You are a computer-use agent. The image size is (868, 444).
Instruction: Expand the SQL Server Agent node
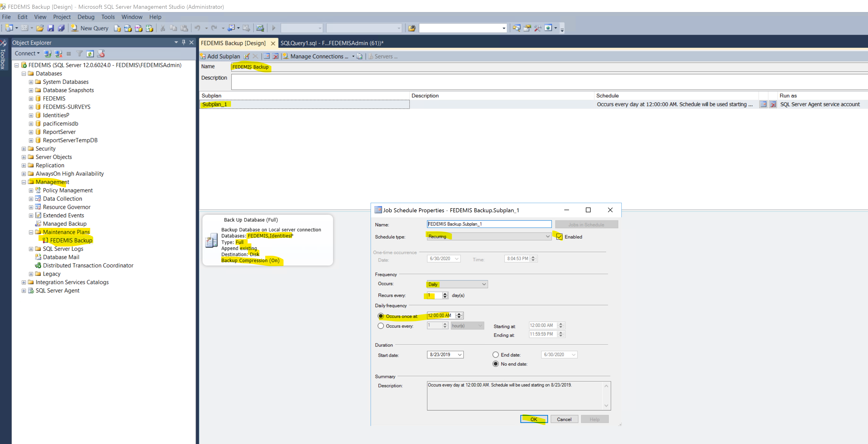tap(24, 291)
